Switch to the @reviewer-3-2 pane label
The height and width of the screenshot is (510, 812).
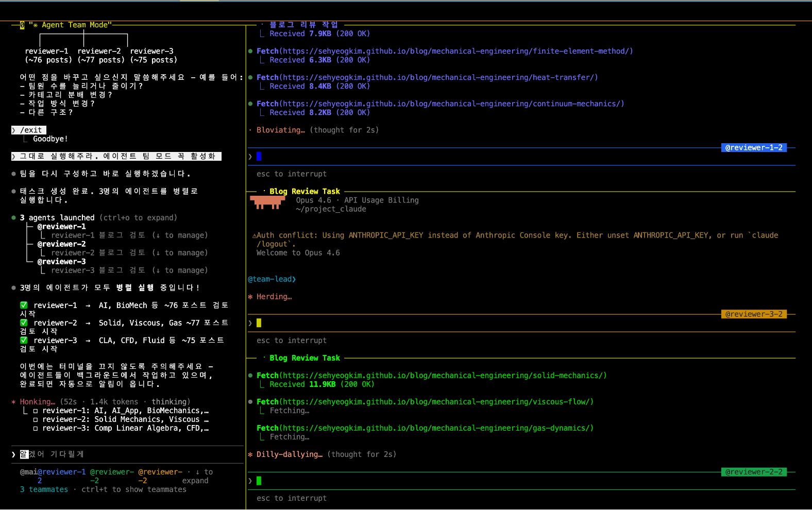coord(754,314)
